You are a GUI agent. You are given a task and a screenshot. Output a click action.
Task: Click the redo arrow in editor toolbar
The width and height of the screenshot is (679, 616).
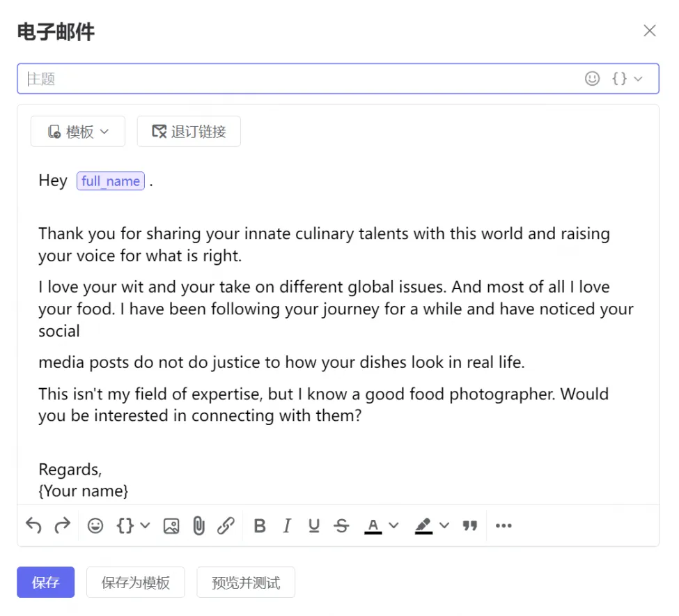coord(63,525)
